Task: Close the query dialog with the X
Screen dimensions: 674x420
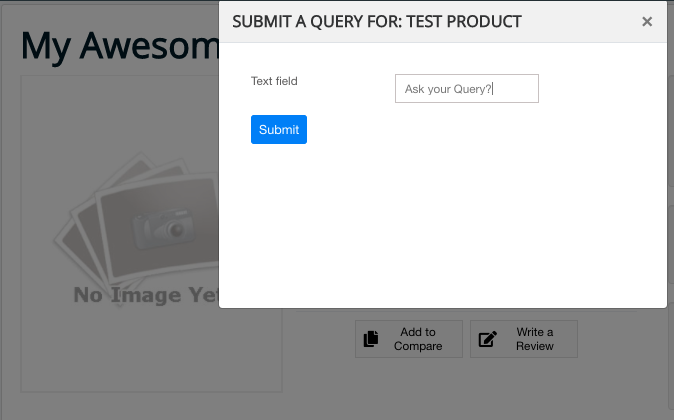Action: tap(647, 21)
